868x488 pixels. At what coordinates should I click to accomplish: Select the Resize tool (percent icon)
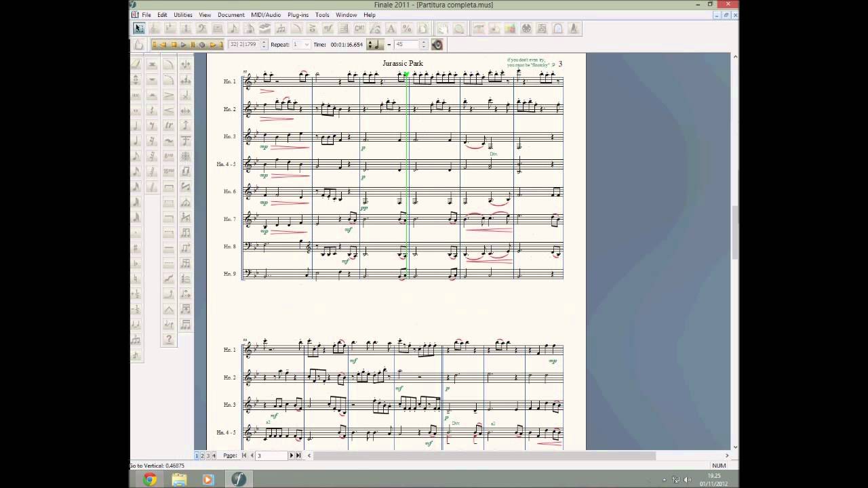click(407, 28)
